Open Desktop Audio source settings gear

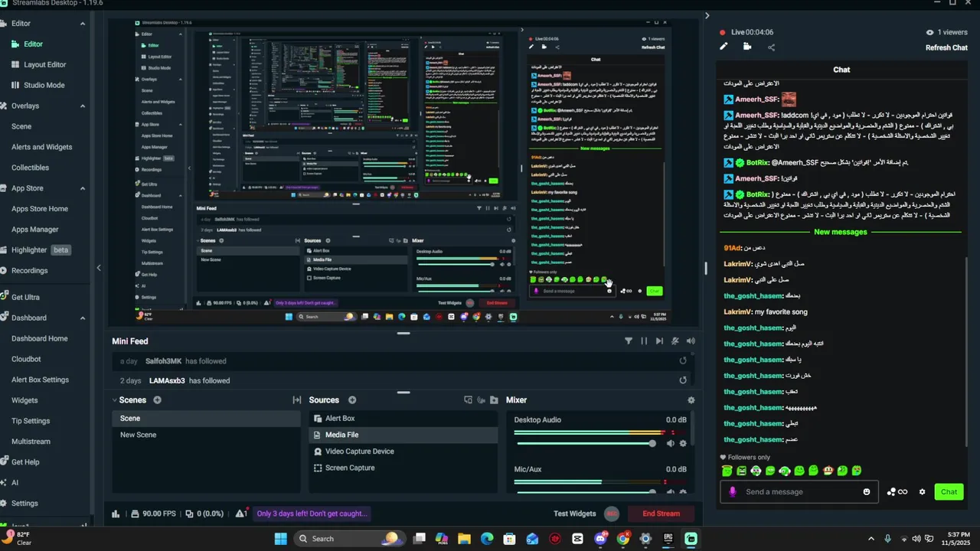point(683,444)
